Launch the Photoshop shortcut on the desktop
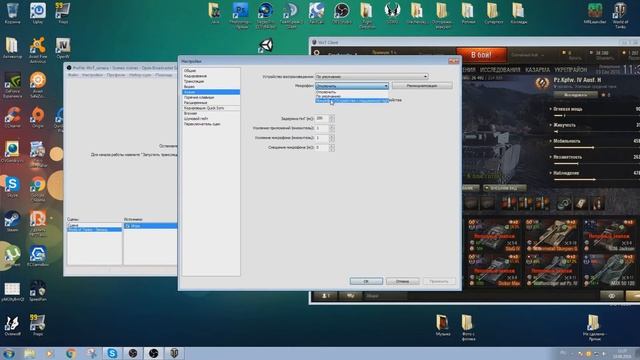Screen dimensions: 640x360 click(240, 16)
